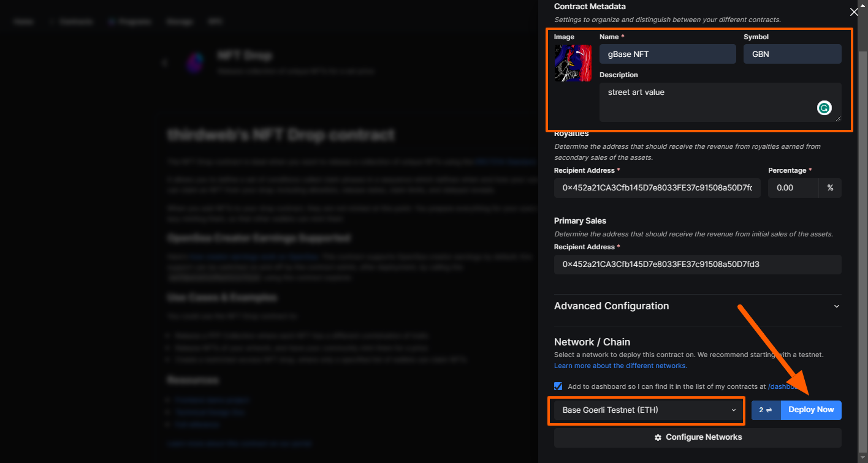868x463 pixels.
Task: Select the Primary Sales Recipient Address field
Action: 698,265
